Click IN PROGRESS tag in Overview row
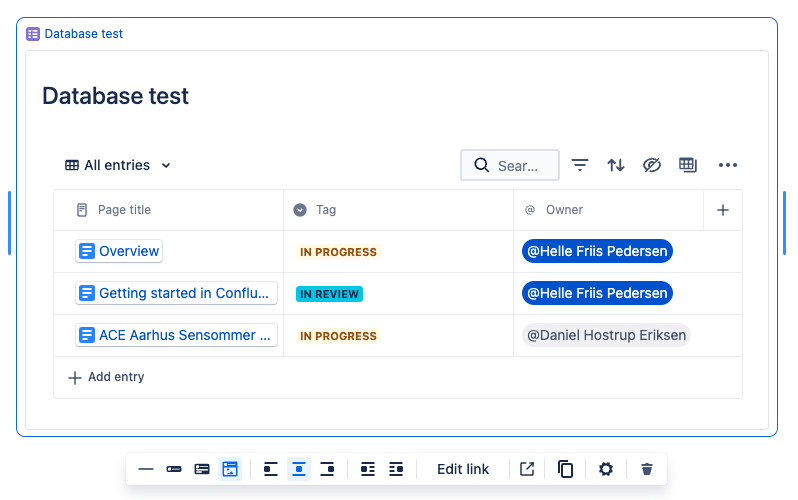The width and height of the screenshot is (798, 500). 338,252
